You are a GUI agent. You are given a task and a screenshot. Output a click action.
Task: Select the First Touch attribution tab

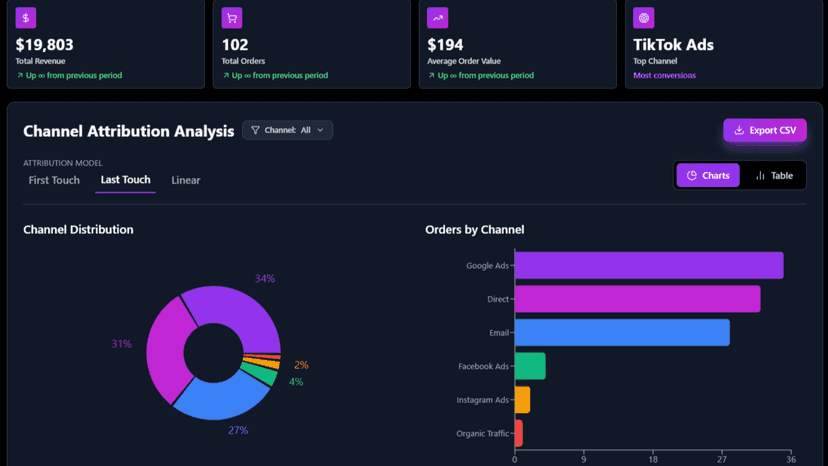(54, 180)
